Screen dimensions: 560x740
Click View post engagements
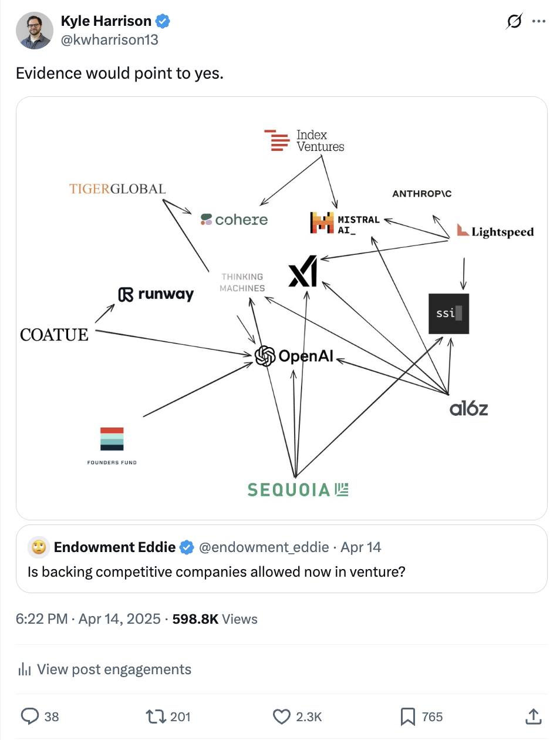tap(114, 669)
